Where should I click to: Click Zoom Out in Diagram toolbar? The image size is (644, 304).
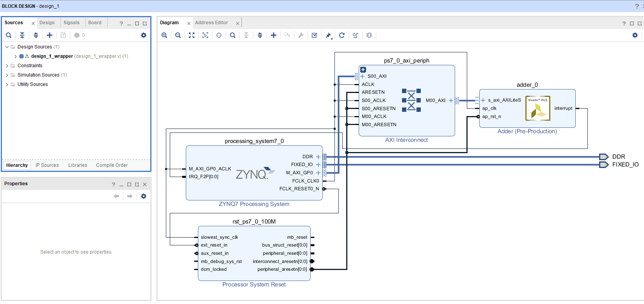click(x=178, y=35)
